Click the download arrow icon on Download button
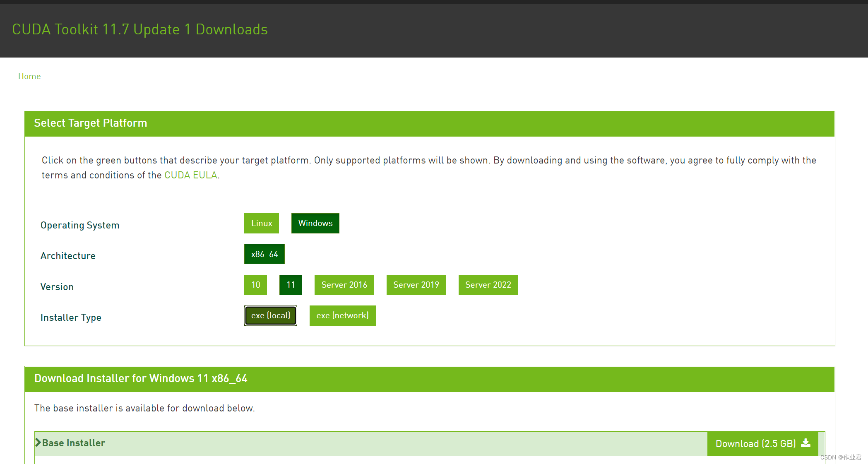Image resolution: width=868 pixels, height=464 pixels. coord(805,443)
